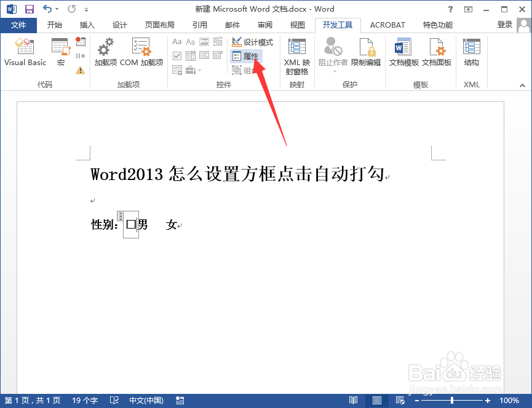
Task: Click the Record Macro icon
Action: (81, 41)
